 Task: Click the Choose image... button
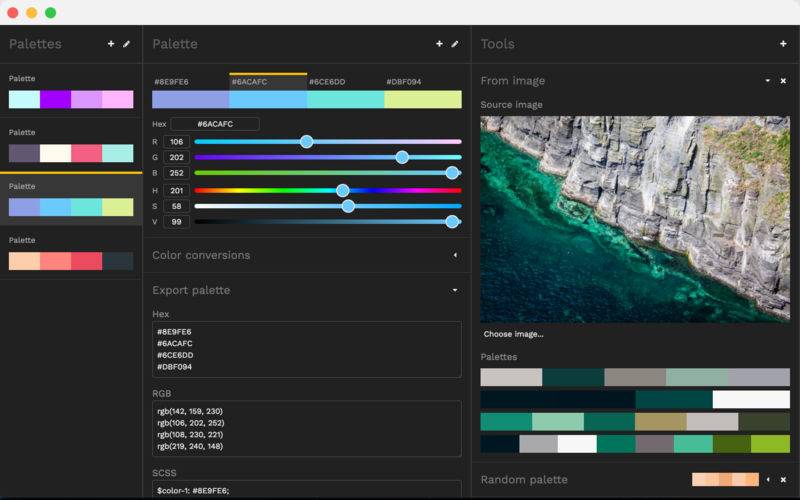point(513,334)
